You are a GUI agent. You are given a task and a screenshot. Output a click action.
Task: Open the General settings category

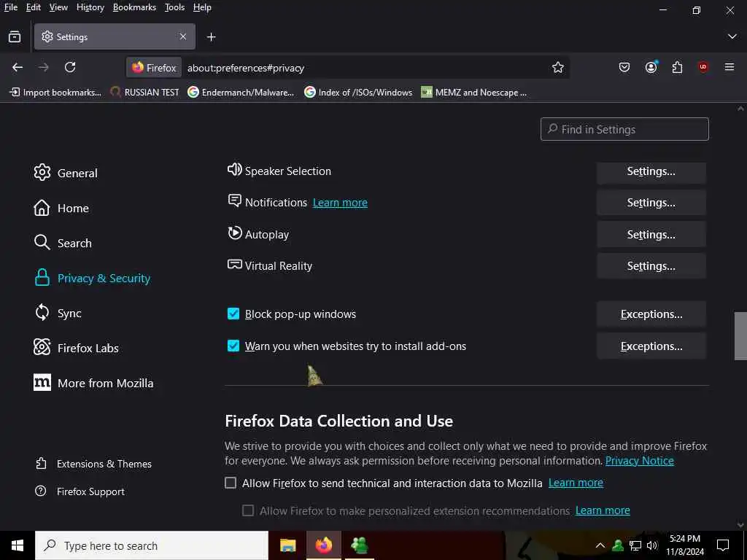[x=66, y=173]
